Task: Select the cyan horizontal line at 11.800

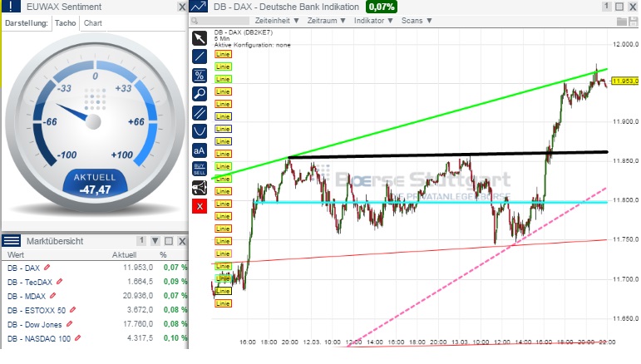Action: pos(430,202)
